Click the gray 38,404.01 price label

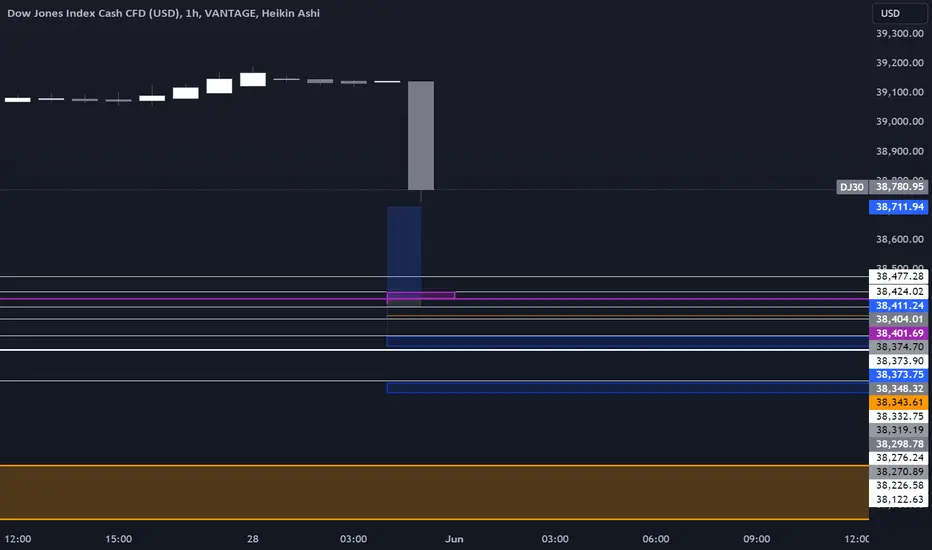click(899, 319)
